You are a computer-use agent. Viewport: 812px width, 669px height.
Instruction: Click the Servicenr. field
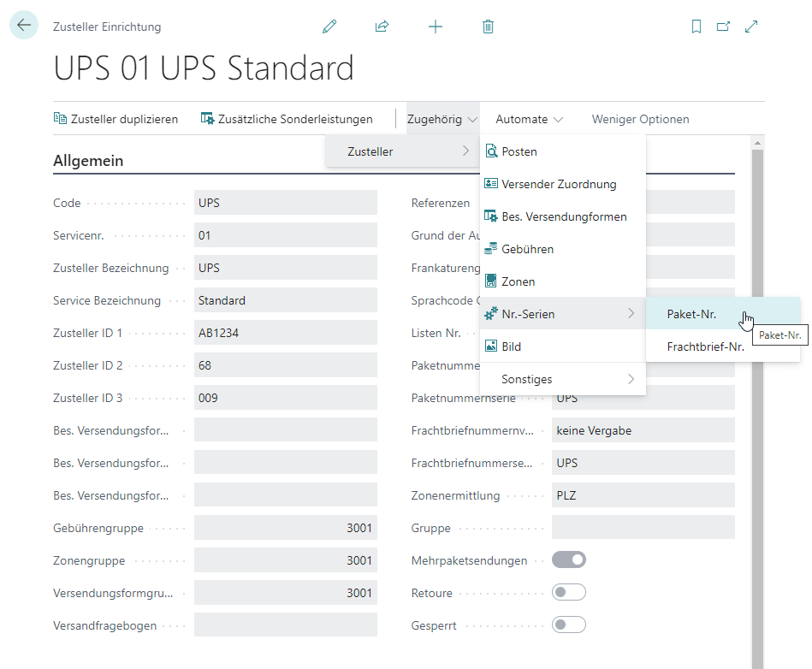[285, 235]
